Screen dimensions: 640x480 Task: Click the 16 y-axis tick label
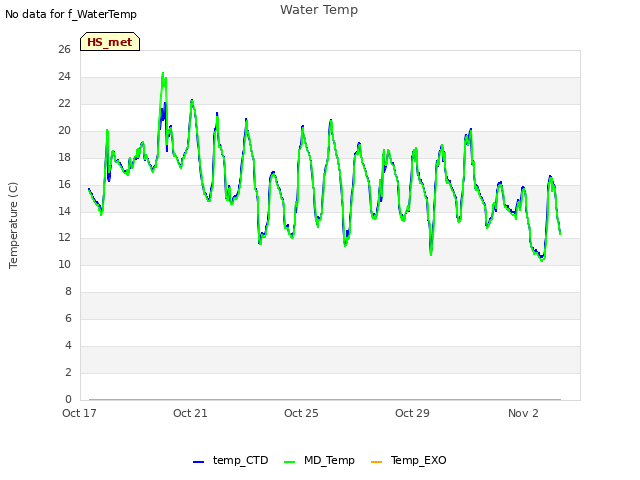click(64, 184)
